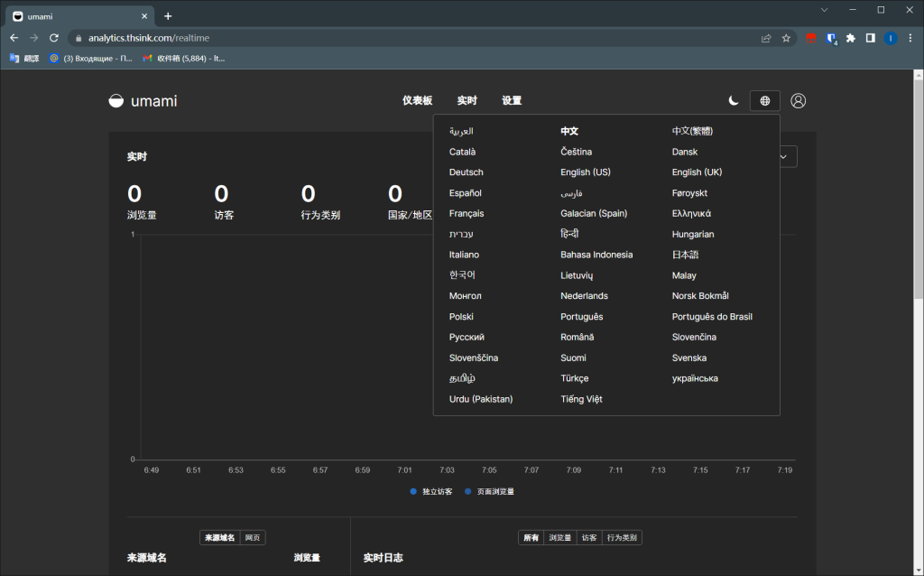Click the umami logo
This screenshot has width=924, height=576.
(x=142, y=100)
